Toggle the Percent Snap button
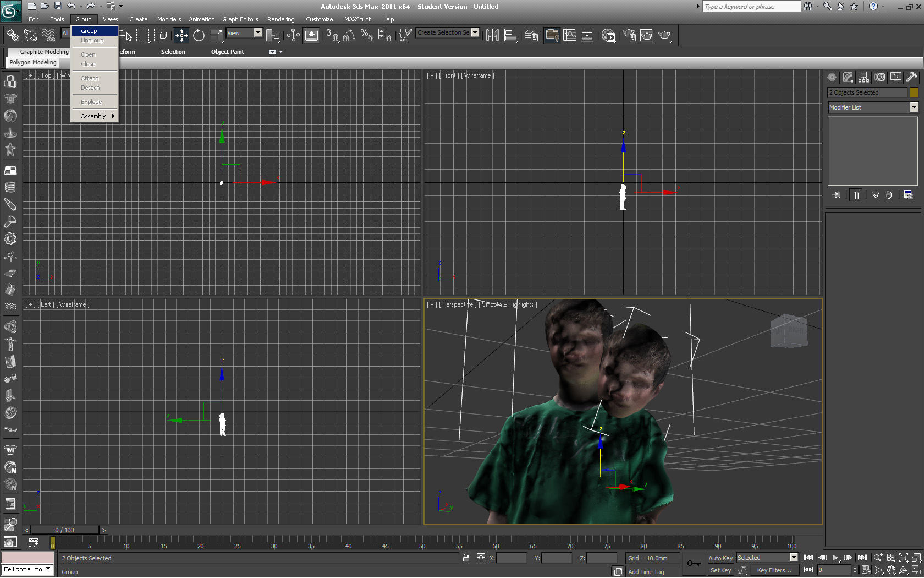 [x=367, y=35]
